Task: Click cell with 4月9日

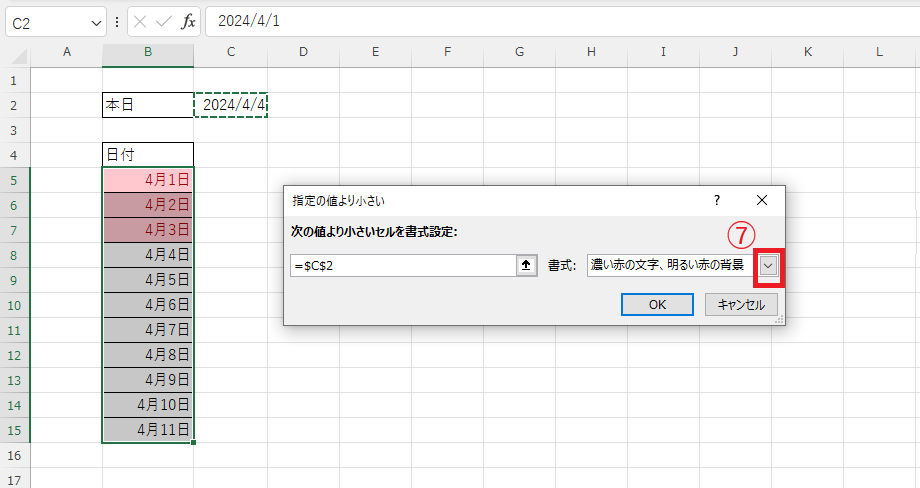Action: (x=148, y=380)
